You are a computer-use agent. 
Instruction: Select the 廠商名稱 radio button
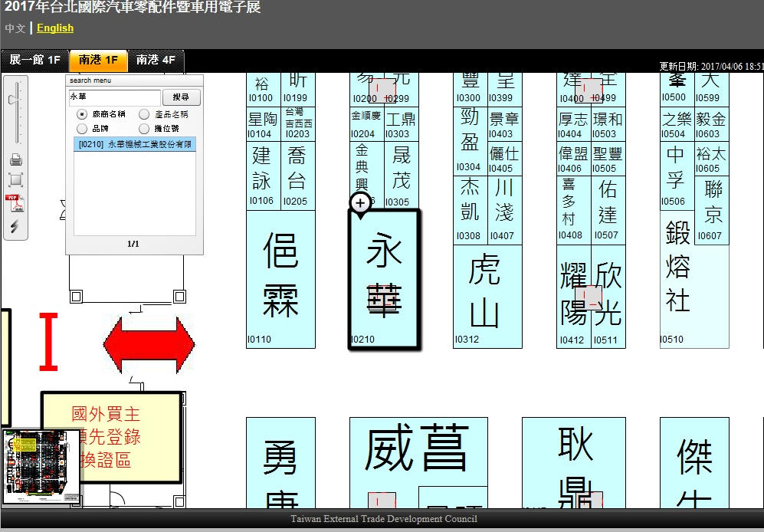(82, 114)
